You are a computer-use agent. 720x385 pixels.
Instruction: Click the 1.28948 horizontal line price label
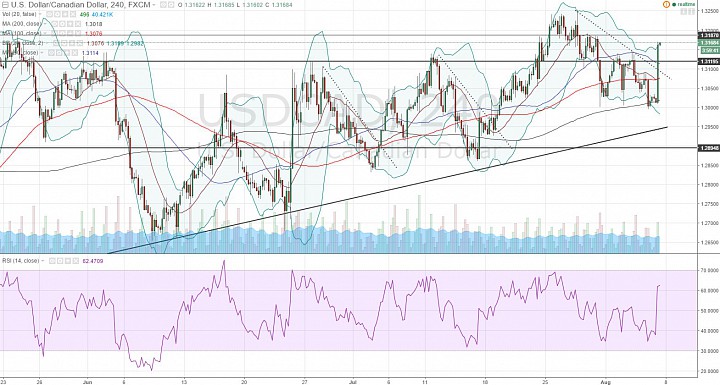point(709,147)
